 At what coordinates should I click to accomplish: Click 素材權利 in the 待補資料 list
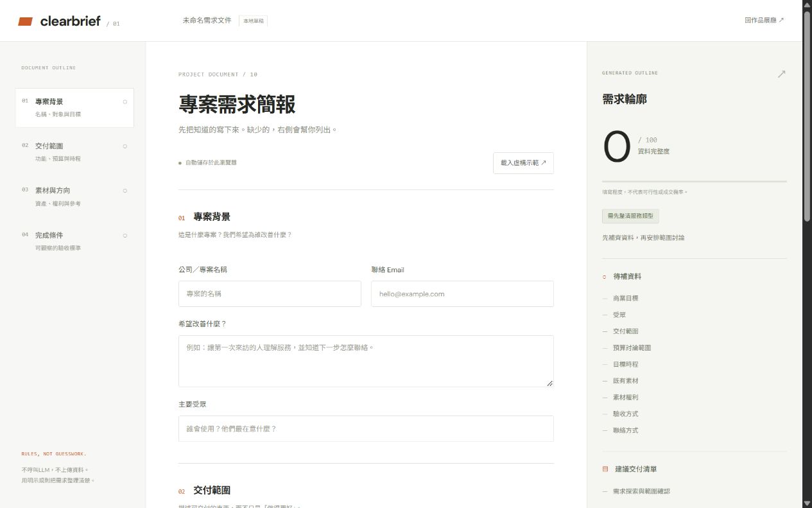point(625,398)
